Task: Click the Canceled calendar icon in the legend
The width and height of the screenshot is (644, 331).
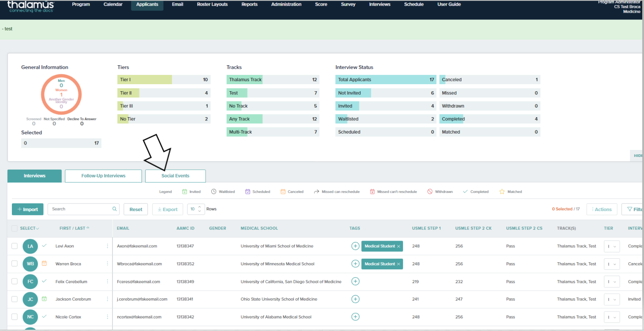Action: 283,192
